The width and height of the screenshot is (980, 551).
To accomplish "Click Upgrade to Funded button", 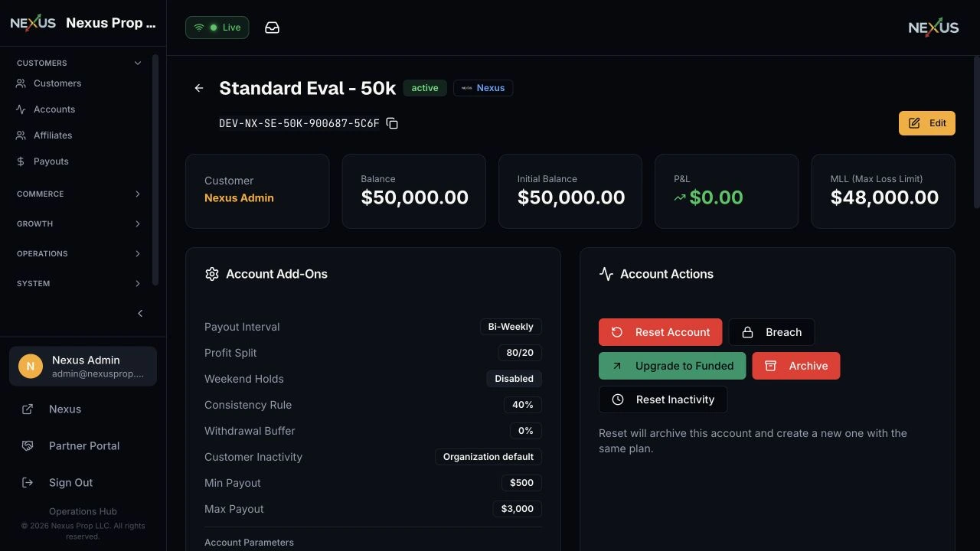I will (672, 366).
